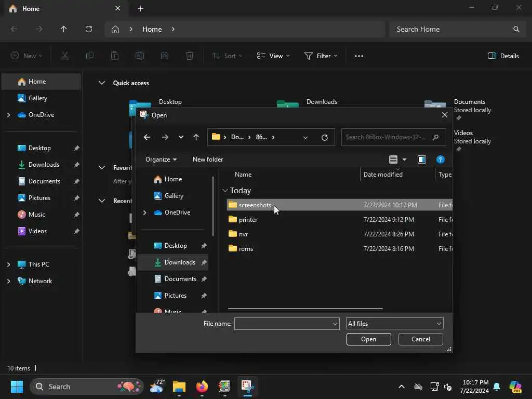Screen dimensions: 532x399
Task: Open the Filter menu in File Explorer
Action: pyautogui.click(x=321, y=56)
